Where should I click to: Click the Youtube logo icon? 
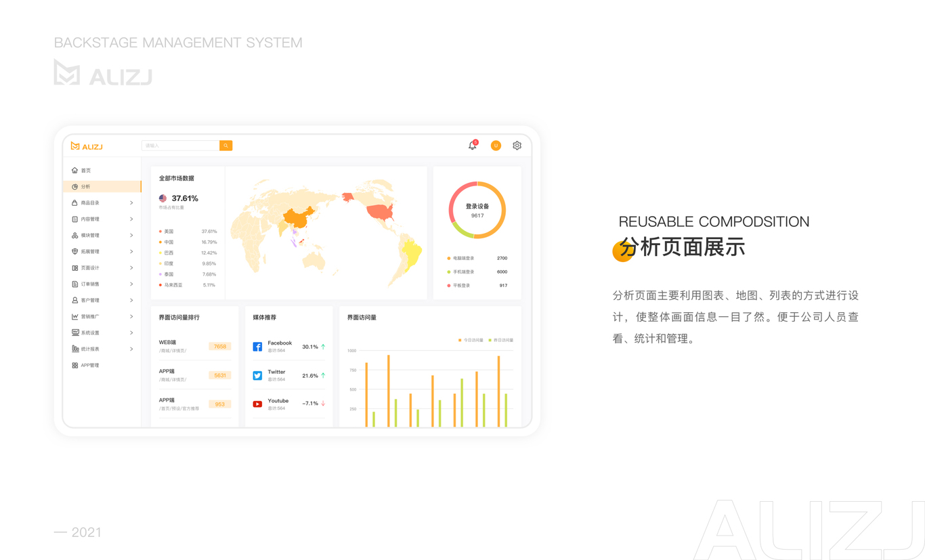[x=257, y=404]
